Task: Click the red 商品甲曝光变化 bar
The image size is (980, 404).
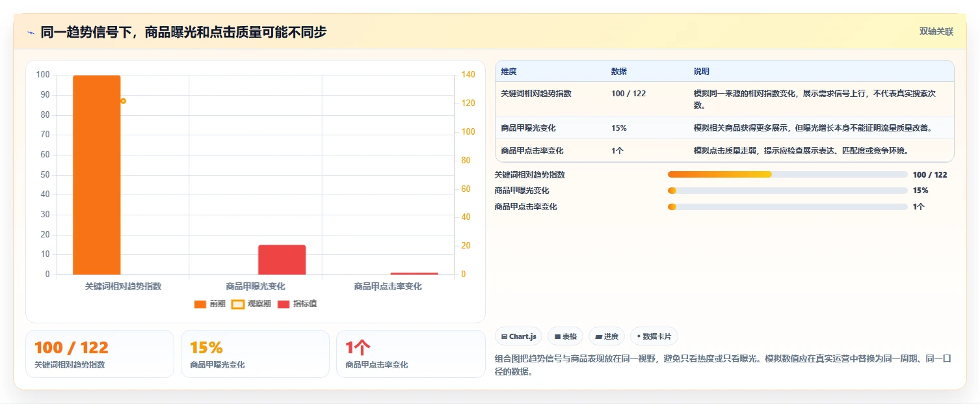Action: (x=282, y=260)
